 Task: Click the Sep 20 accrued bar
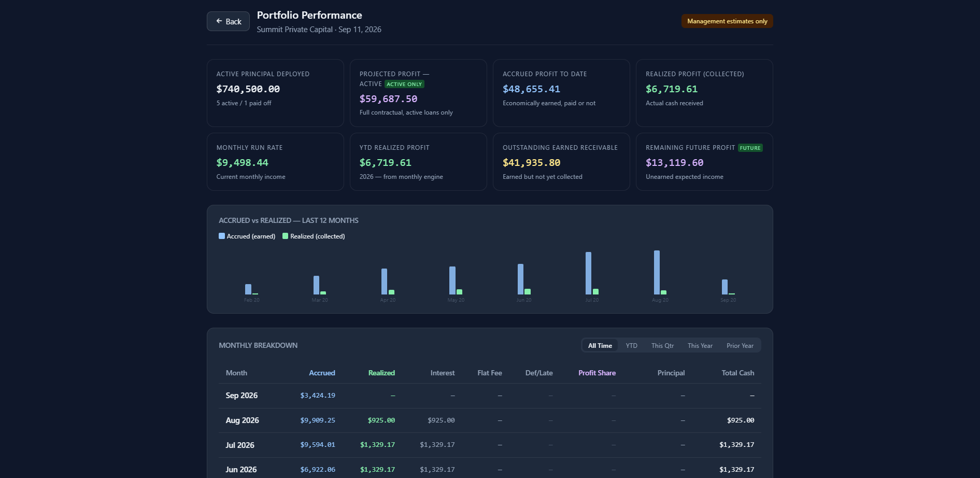coord(725,287)
